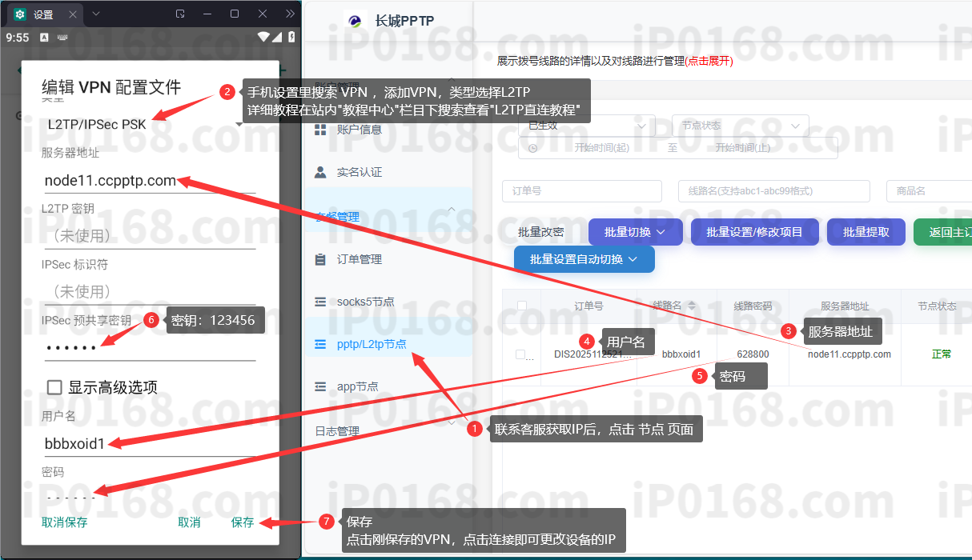Click the 批量设置/修改项目 button
Screen dimensions: 972x560
point(754,232)
